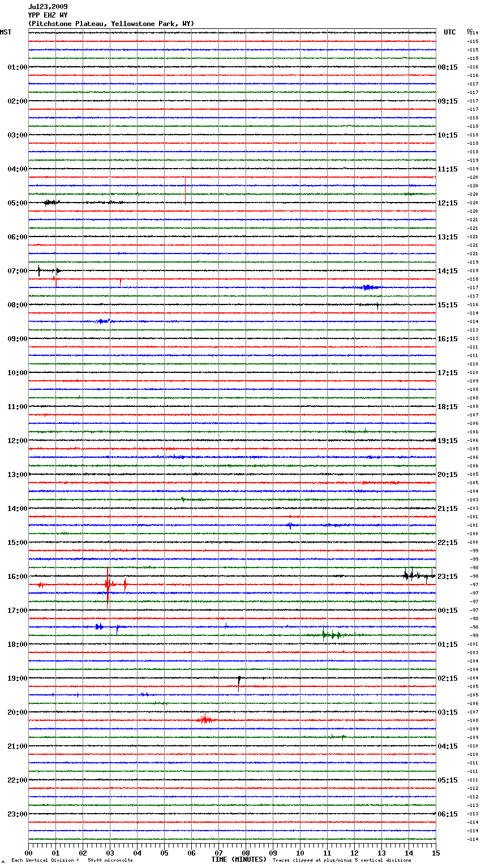Click the MST time label "04:00"
Image resolution: width=481 pixels, height=868 pixels.
pos(18,169)
